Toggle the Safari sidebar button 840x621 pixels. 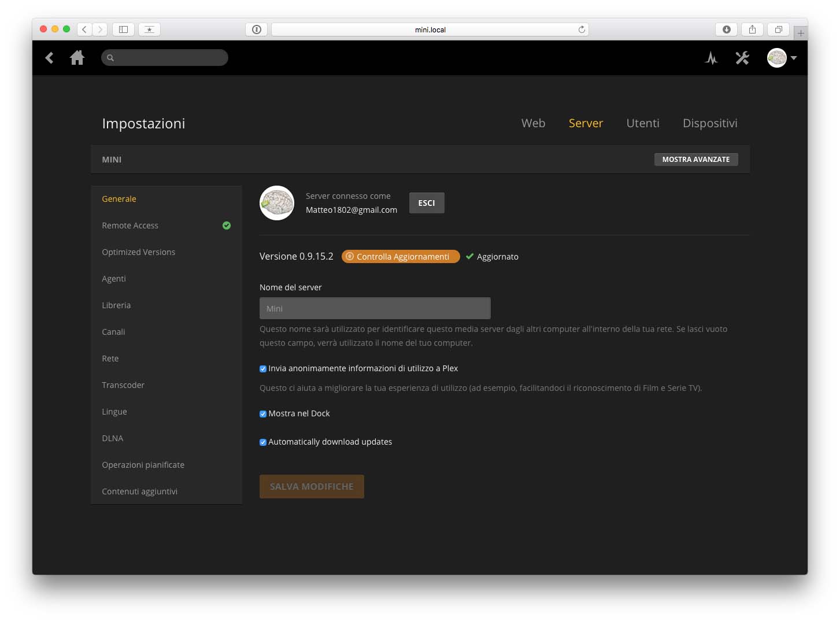[x=123, y=29]
